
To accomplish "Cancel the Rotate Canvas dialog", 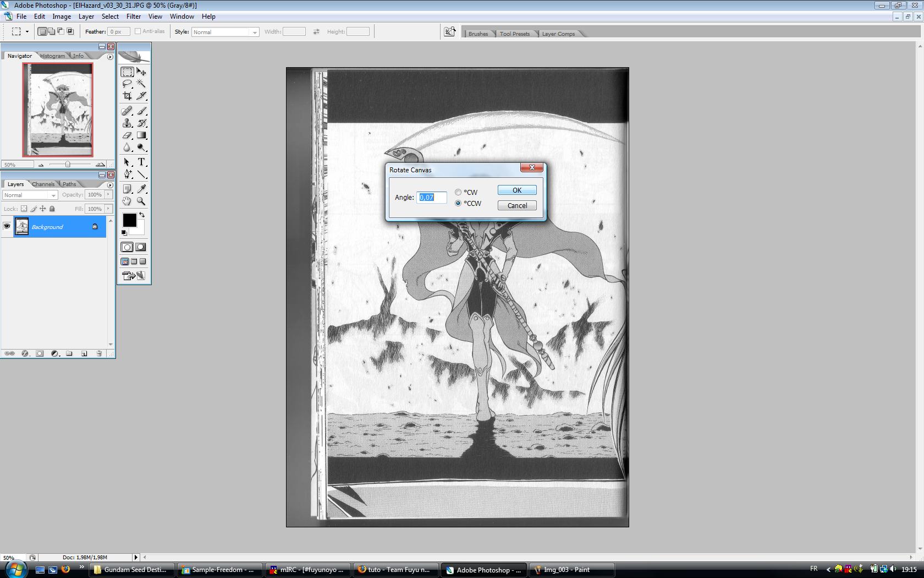I will [x=516, y=205].
